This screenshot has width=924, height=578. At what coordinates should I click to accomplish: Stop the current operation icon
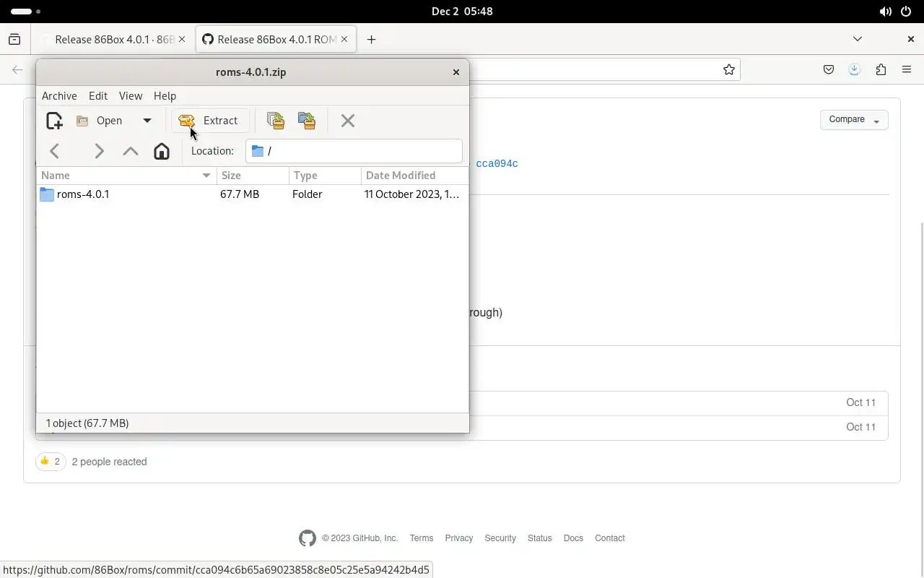pyautogui.click(x=347, y=121)
